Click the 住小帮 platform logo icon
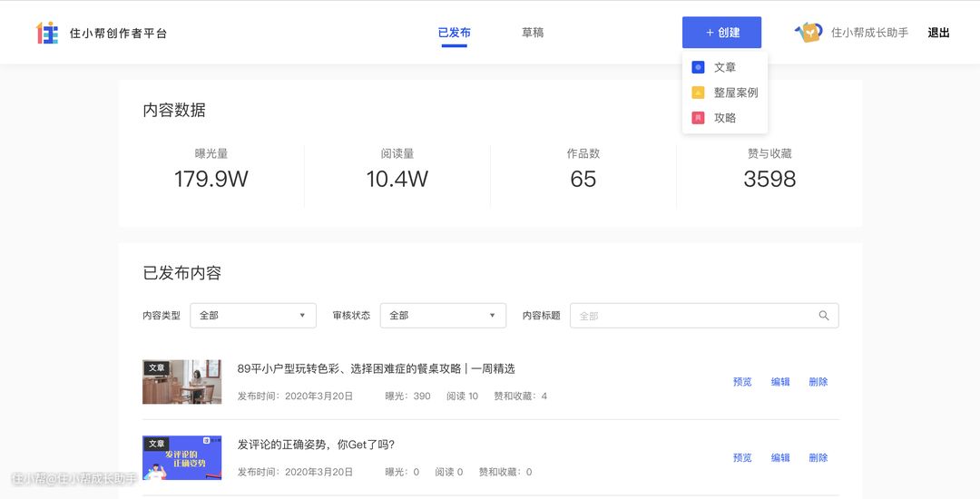 pyautogui.click(x=47, y=33)
